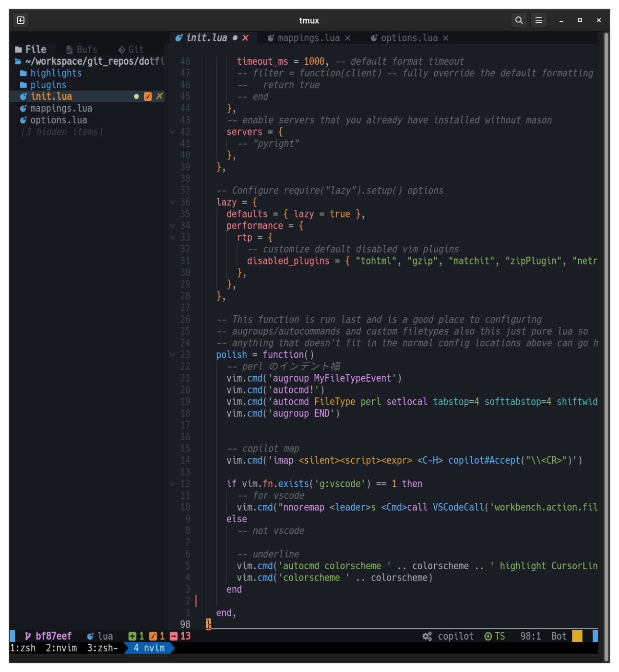This screenshot has width=619, height=672.
Task: Click the '-- underline' comment line
Action: 268,554
